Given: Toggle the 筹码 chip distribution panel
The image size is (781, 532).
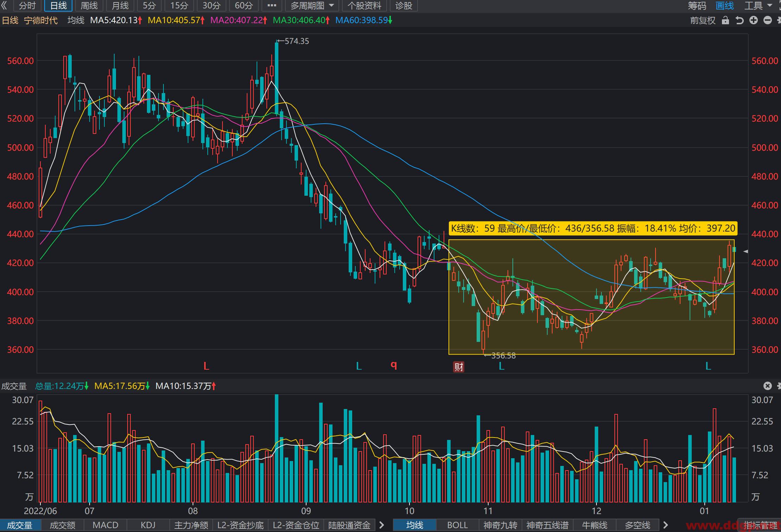Looking at the screenshot, I should (x=697, y=6).
